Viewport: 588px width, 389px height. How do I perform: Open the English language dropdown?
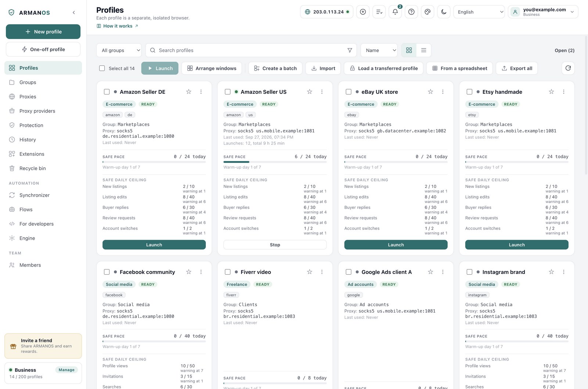(479, 12)
